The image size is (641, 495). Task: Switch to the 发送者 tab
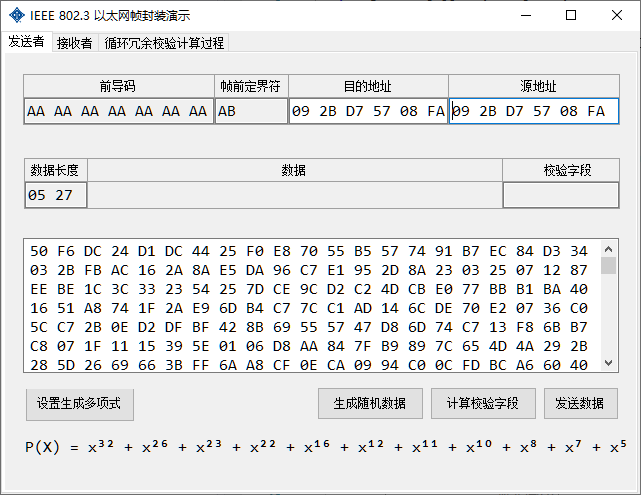pyautogui.click(x=27, y=42)
